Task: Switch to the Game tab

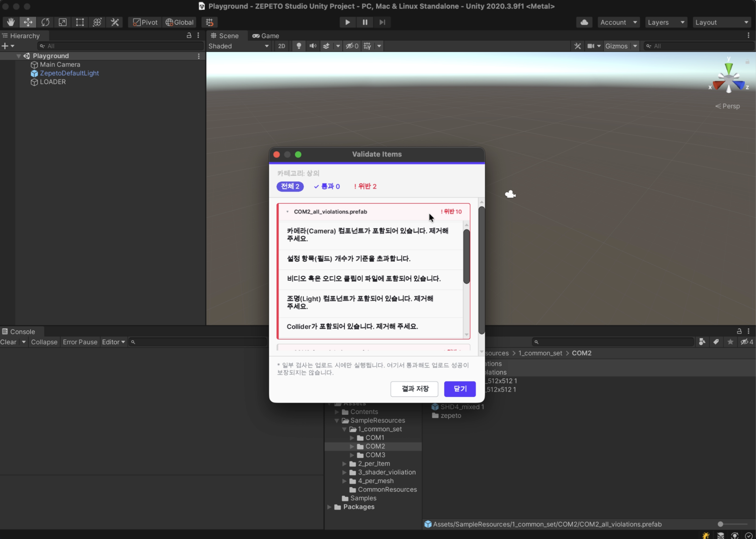Action: (266, 36)
